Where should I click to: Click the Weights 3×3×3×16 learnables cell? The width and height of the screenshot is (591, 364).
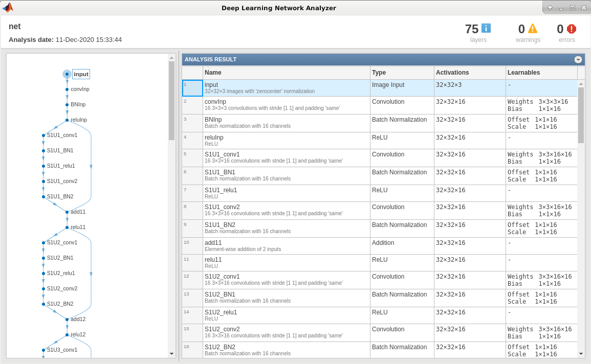click(x=541, y=105)
